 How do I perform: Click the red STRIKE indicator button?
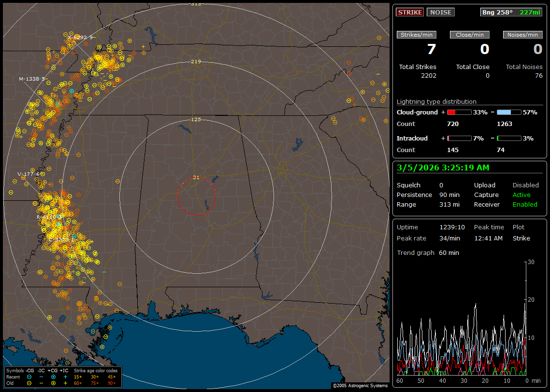pyautogui.click(x=410, y=12)
